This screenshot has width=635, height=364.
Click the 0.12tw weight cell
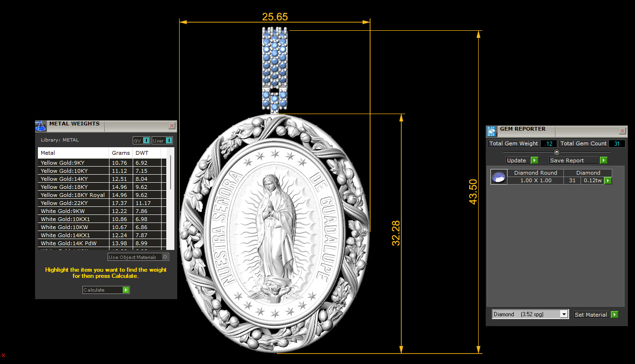click(592, 180)
